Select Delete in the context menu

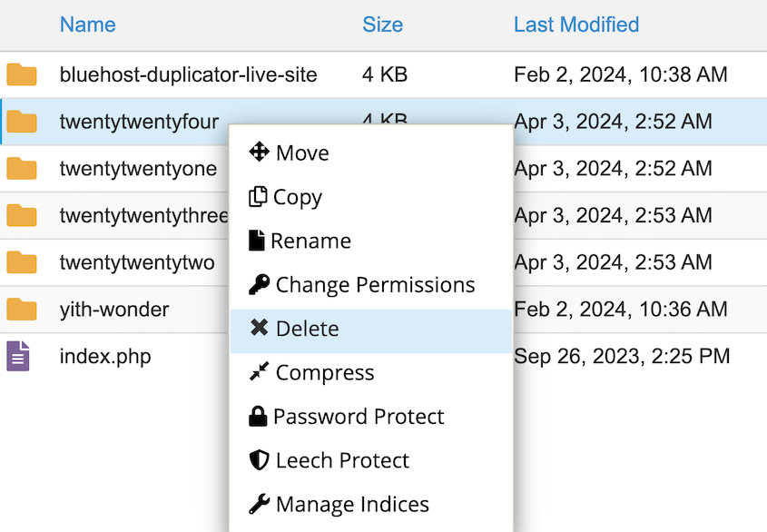pos(372,329)
